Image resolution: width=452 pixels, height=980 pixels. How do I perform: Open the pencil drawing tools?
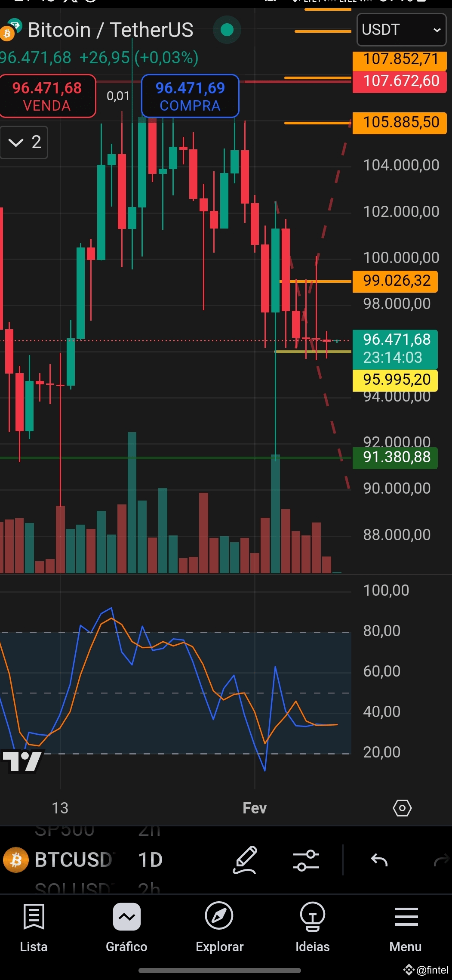[245, 860]
